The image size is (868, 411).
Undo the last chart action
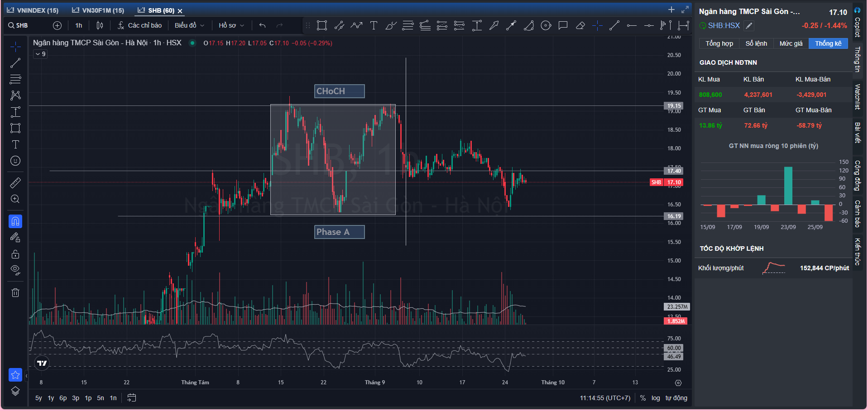pyautogui.click(x=262, y=25)
